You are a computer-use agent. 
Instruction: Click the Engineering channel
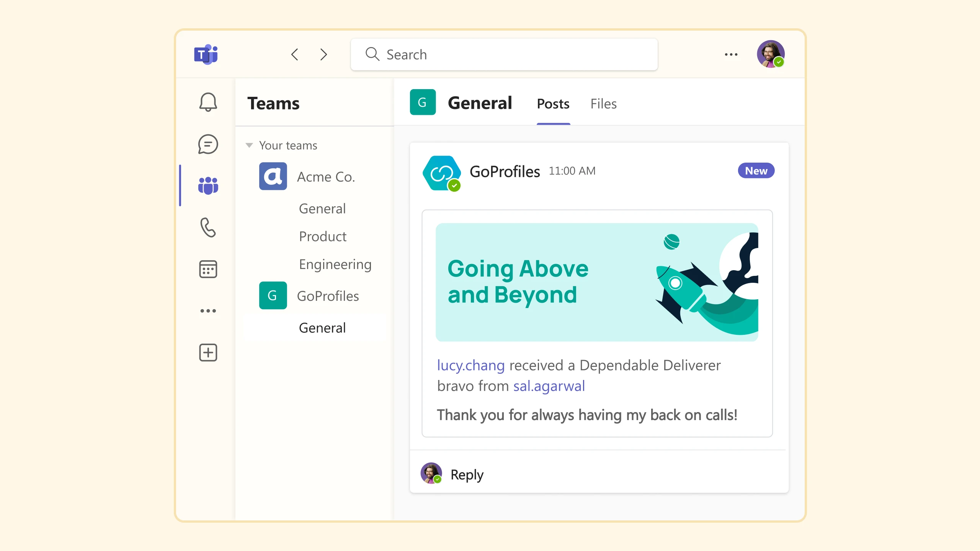click(x=335, y=264)
